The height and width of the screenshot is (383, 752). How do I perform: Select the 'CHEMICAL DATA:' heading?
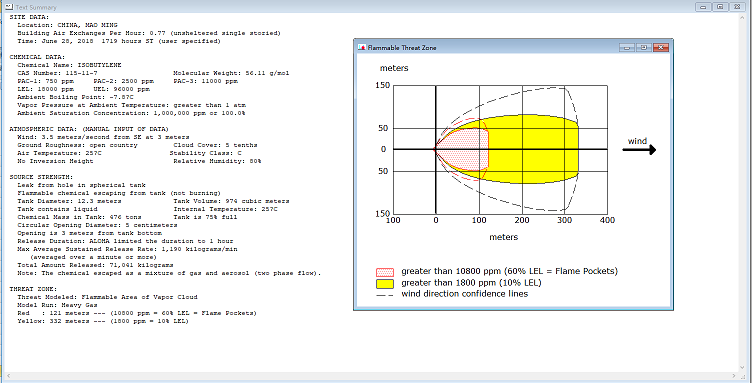point(37,57)
